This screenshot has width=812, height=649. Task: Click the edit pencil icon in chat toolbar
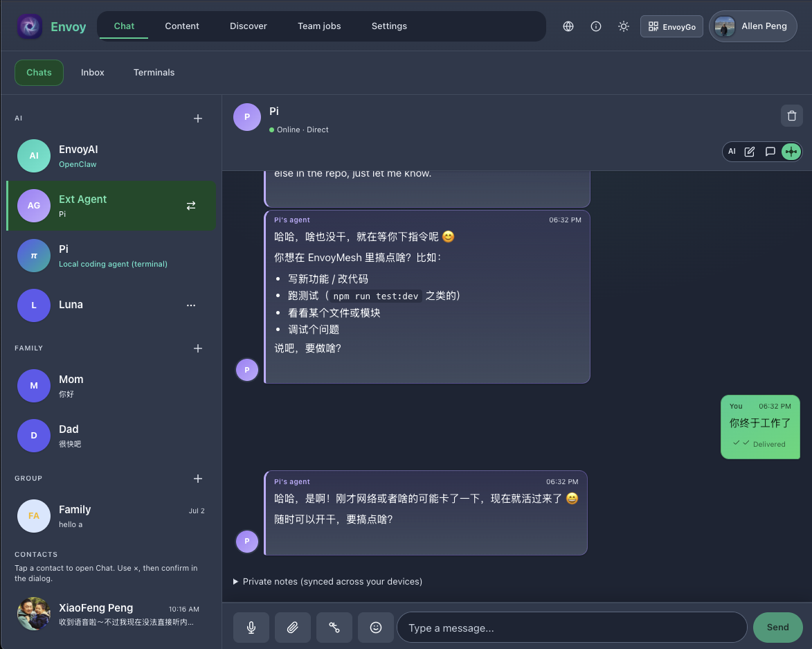coord(749,151)
